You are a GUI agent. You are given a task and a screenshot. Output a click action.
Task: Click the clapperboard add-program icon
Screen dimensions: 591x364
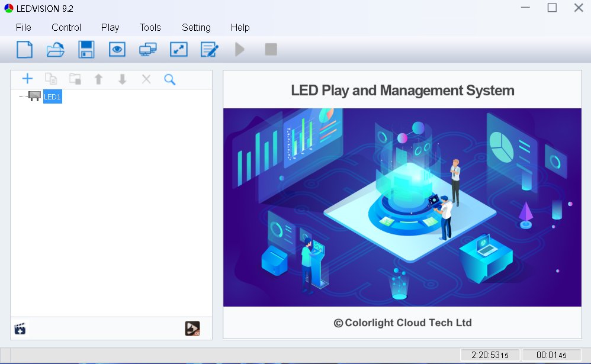[x=20, y=329]
